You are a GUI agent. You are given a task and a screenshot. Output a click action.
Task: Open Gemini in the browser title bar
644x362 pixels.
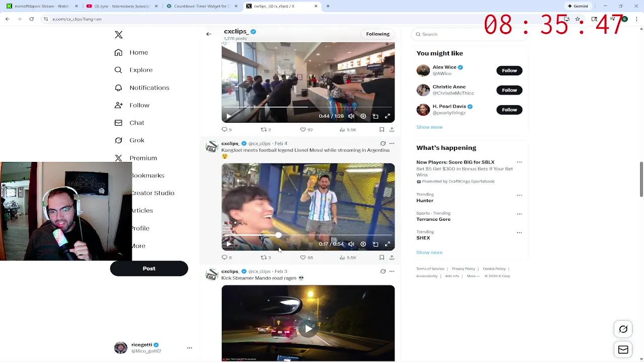pyautogui.click(x=578, y=6)
